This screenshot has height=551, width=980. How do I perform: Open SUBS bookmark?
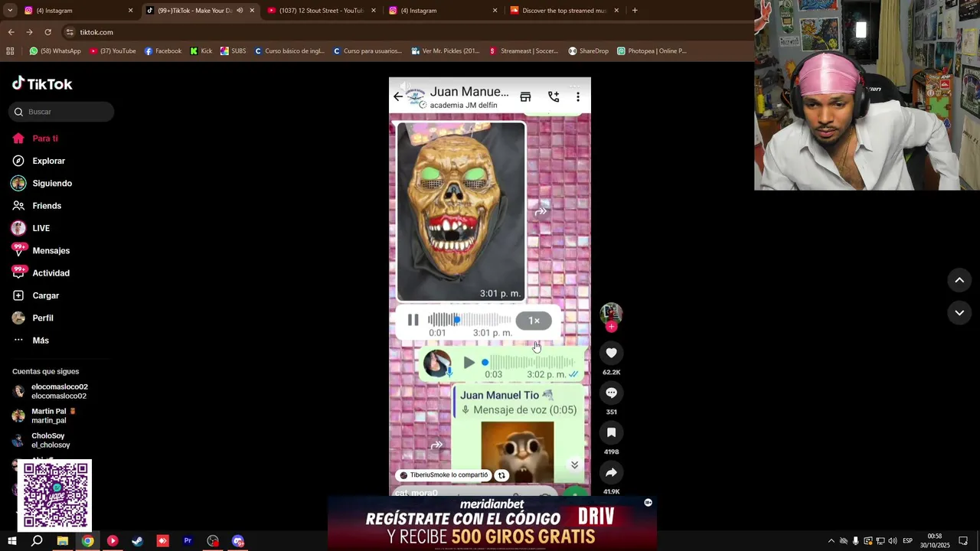pos(234,51)
